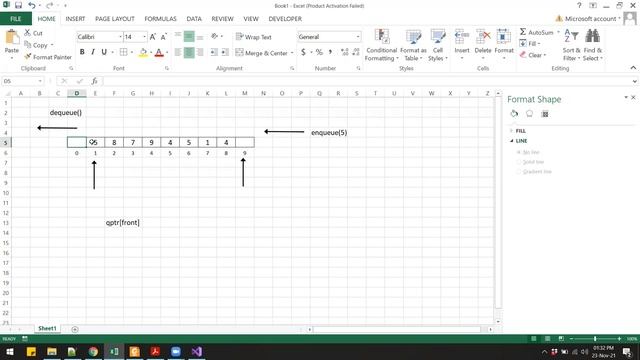Open the font size 14 dropdown

(x=144, y=37)
